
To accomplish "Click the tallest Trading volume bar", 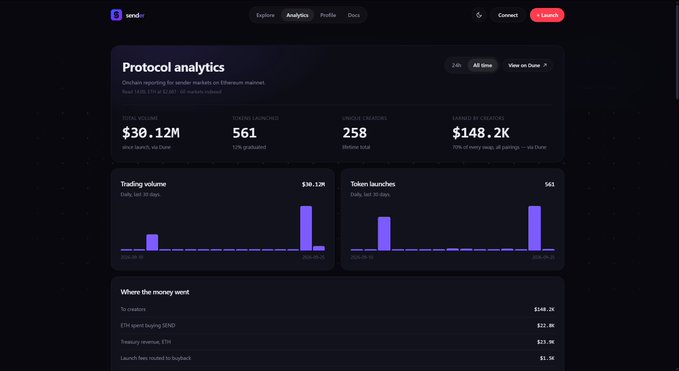I will pyautogui.click(x=306, y=228).
